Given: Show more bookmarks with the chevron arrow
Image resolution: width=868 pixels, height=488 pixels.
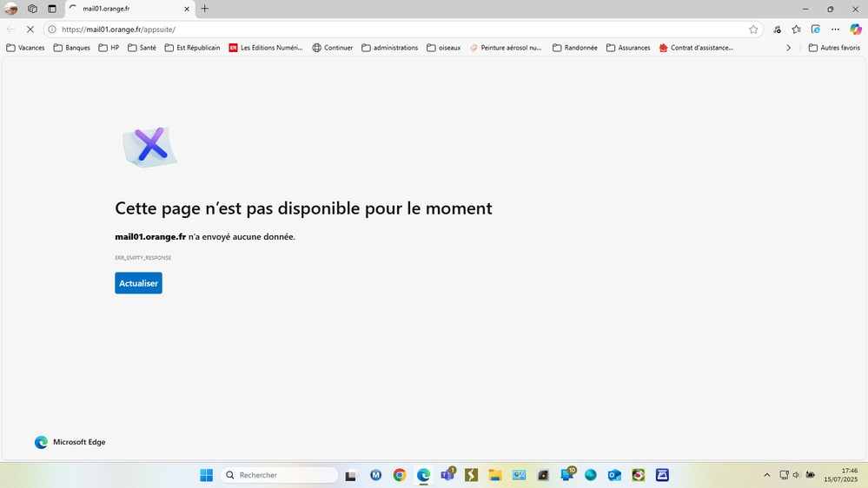Looking at the screenshot, I should (x=789, y=48).
